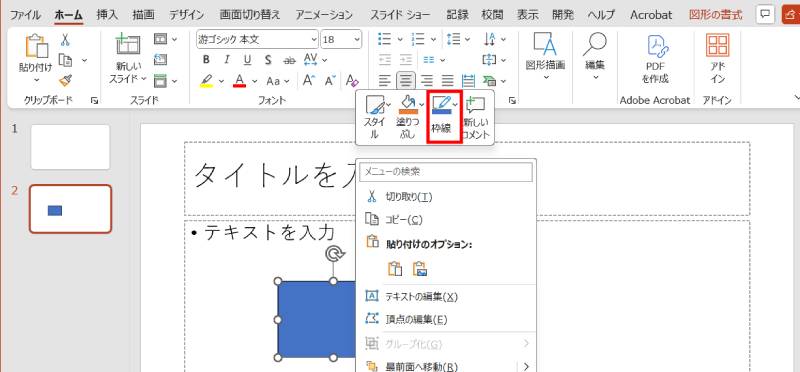Click the distributed alignment icon

pos(468,81)
